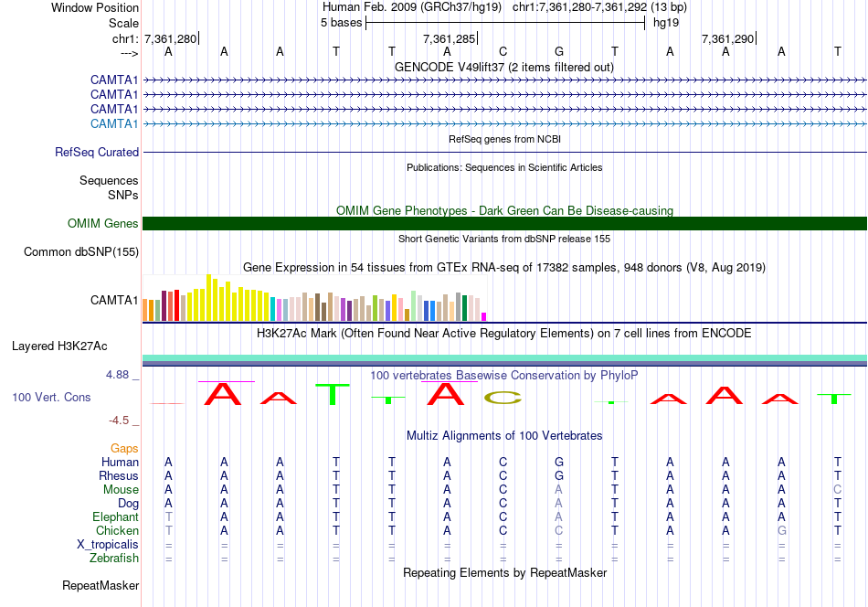This screenshot has height=607, width=868.
Task: Select the Rhesus alignment row label
Action: click(119, 475)
